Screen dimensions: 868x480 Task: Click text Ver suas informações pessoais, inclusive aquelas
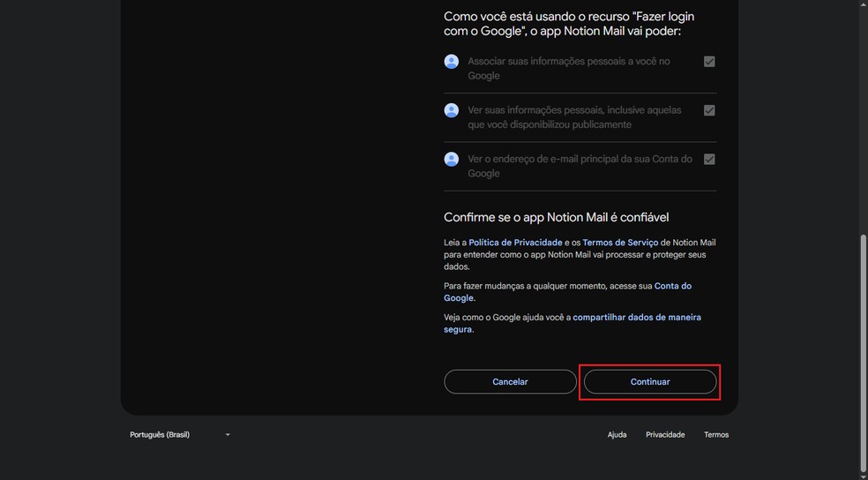tap(574, 117)
